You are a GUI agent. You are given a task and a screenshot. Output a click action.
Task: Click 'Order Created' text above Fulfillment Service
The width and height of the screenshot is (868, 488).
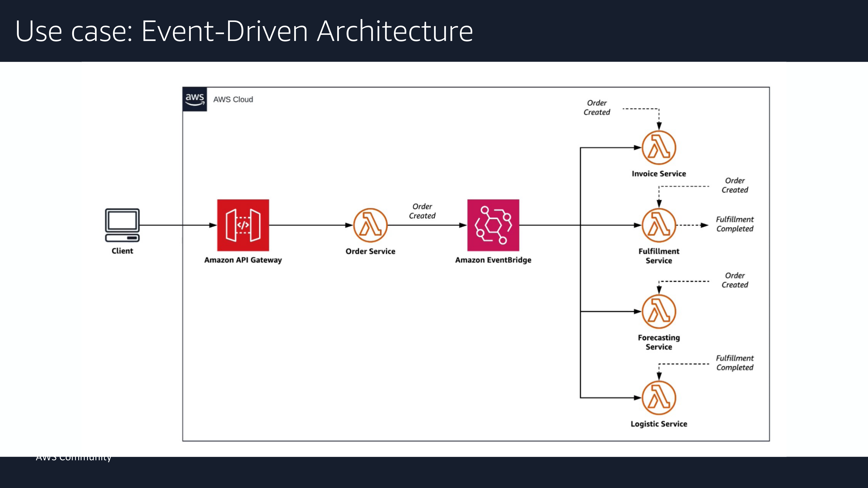735,185
